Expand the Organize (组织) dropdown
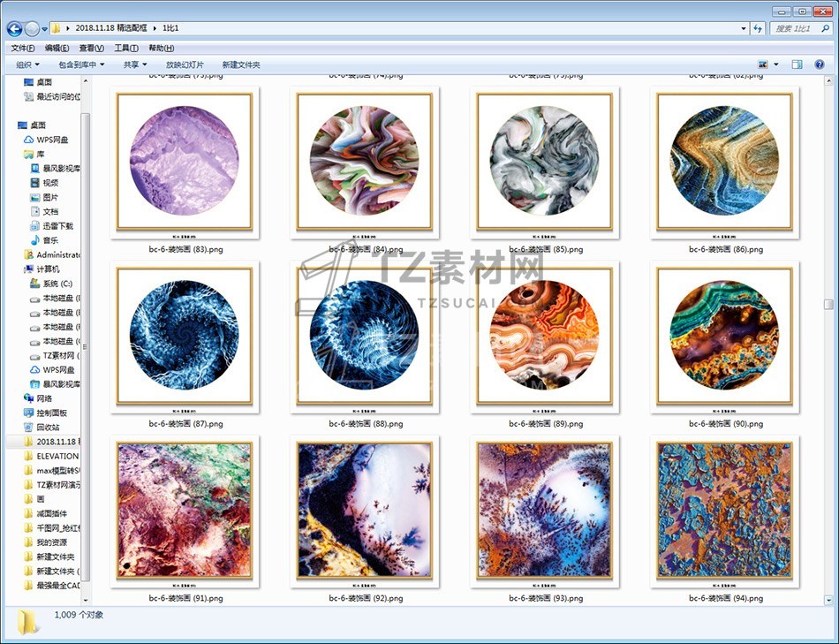 click(x=27, y=64)
